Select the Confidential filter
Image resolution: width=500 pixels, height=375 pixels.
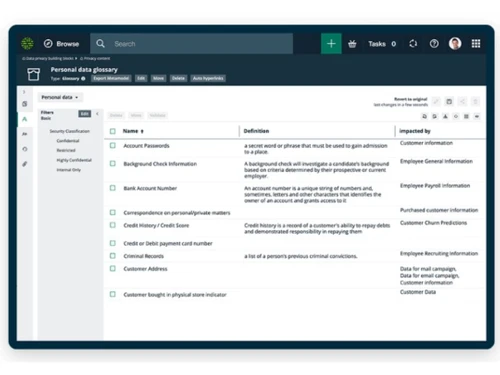(68, 141)
